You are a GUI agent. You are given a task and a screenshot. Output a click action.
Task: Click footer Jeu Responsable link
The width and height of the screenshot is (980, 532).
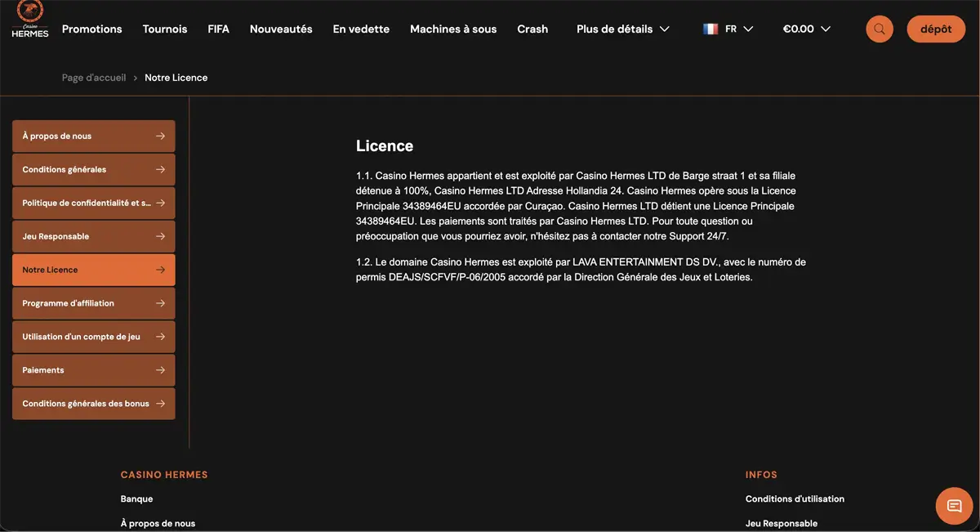[782, 523]
